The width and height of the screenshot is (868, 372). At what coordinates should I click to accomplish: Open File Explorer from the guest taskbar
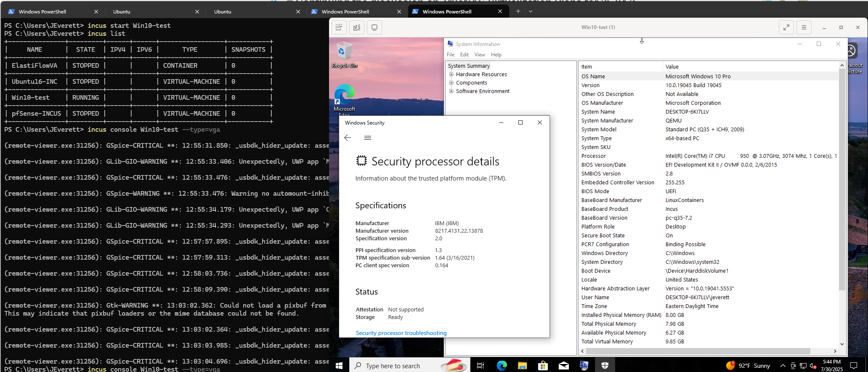522,365
